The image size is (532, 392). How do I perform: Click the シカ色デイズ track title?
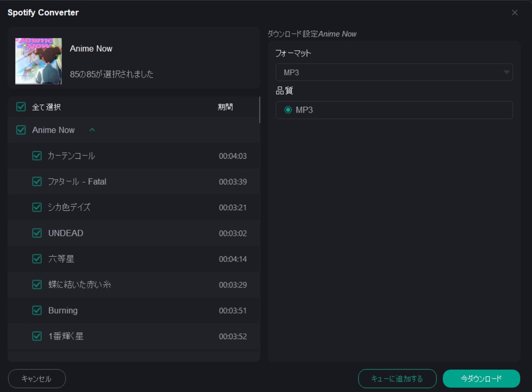point(69,207)
